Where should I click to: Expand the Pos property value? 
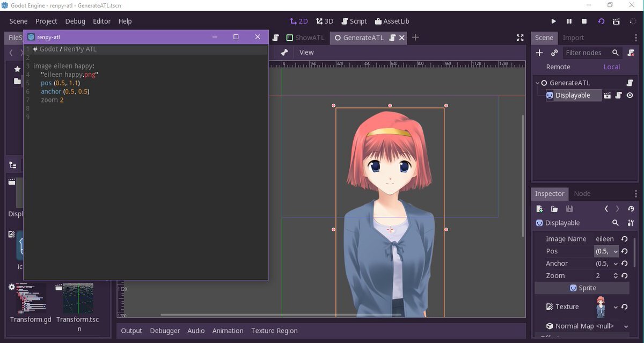(616, 251)
